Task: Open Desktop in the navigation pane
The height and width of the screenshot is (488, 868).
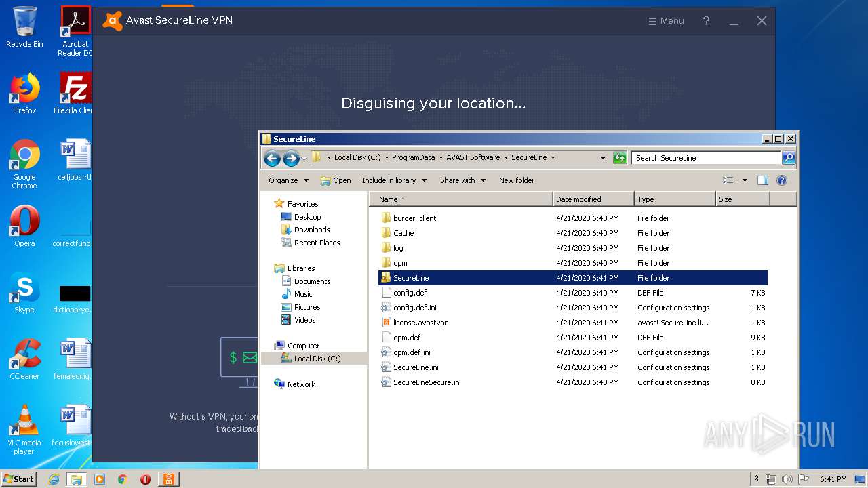Action: (x=307, y=217)
